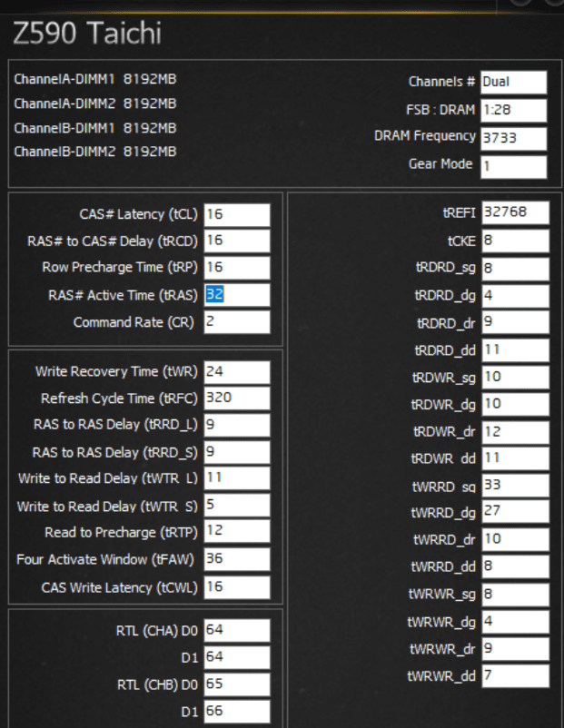Click the Four Activate Window (tFAW) field
Viewport: 564px width, 728px height.
[x=237, y=559]
